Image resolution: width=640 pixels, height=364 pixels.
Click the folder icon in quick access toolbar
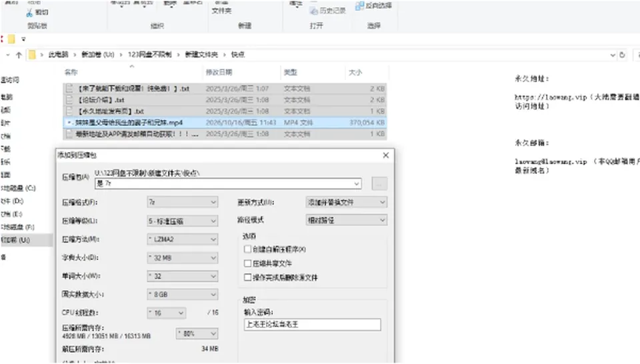[x=11, y=39]
